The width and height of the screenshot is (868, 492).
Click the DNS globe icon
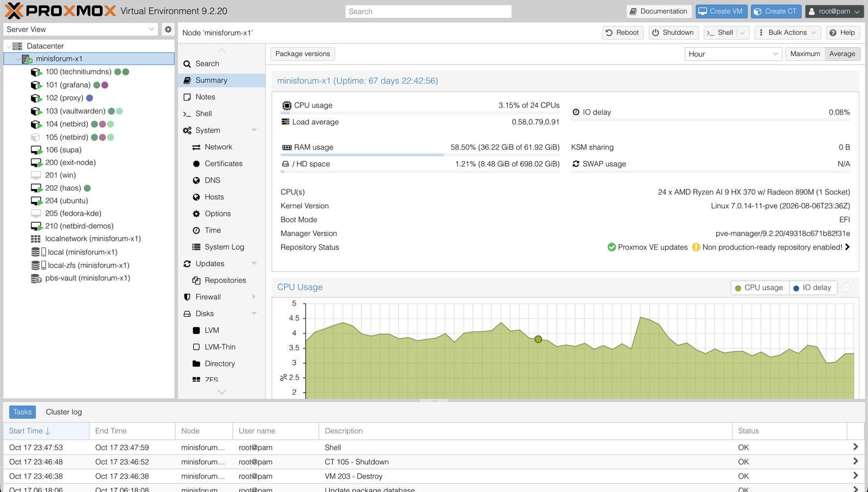tap(196, 180)
